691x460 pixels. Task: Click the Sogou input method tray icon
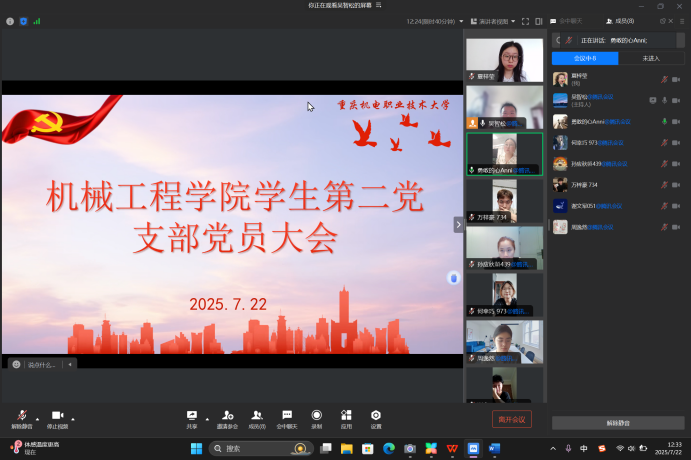click(602, 449)
